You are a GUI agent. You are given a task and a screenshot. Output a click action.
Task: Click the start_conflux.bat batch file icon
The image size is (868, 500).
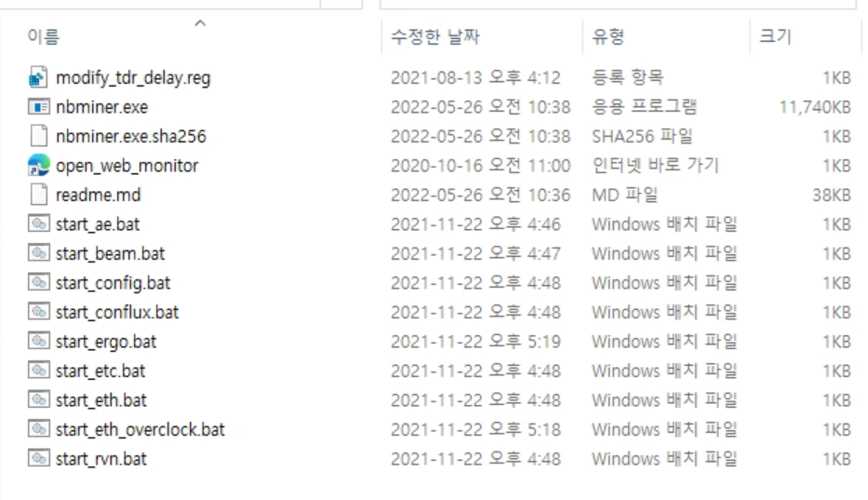click(x=38, y=312)
